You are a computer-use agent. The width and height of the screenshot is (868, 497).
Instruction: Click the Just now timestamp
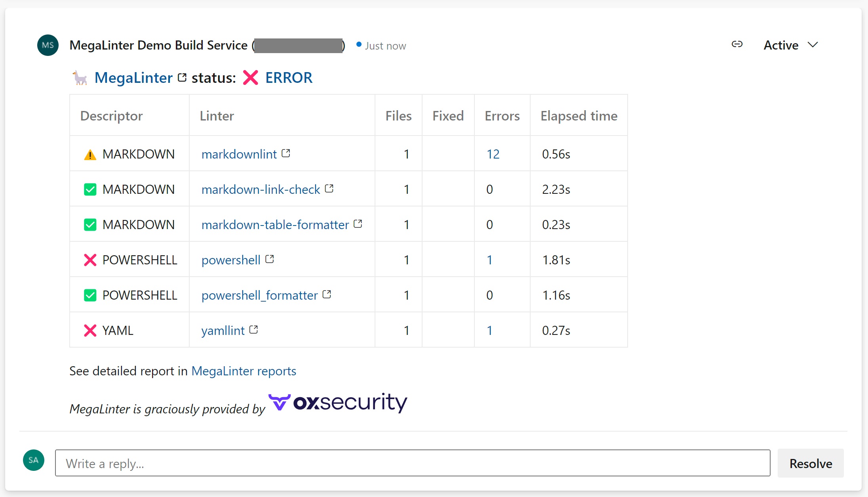click(x=385, y=46)
